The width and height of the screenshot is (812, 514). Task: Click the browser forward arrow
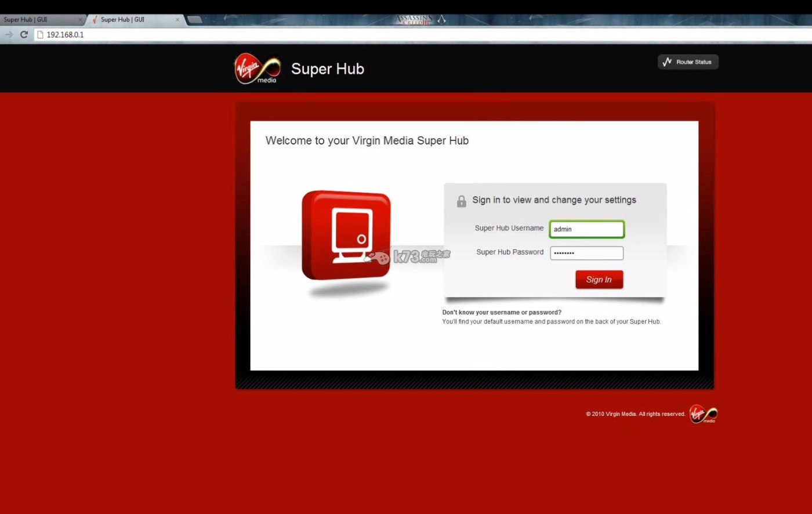[x=9, y=35]
